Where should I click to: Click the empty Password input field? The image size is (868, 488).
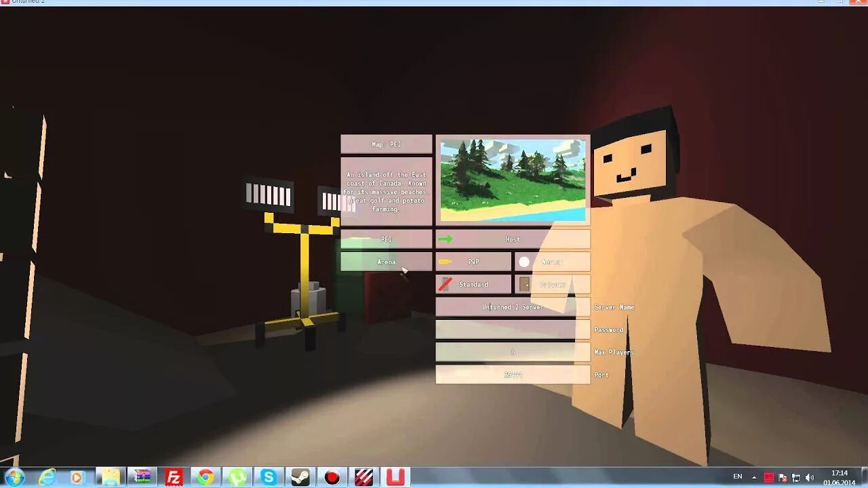tap(513, 329)
